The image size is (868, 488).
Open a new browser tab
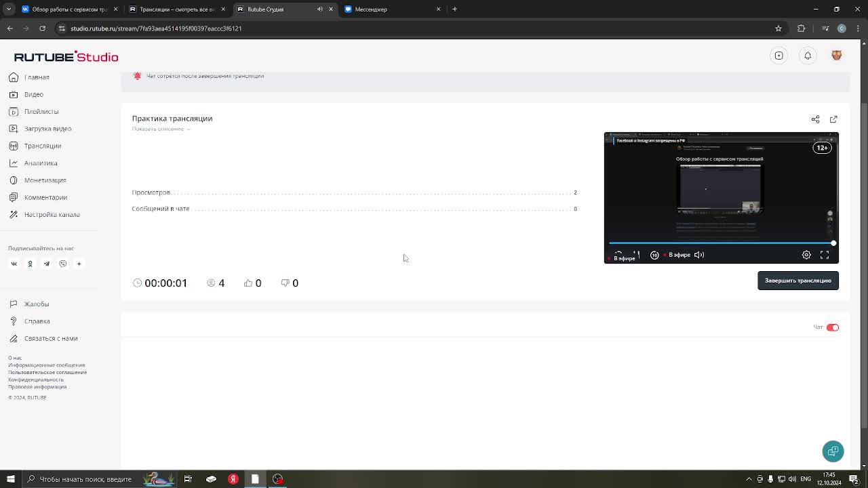tap(454, 9)
